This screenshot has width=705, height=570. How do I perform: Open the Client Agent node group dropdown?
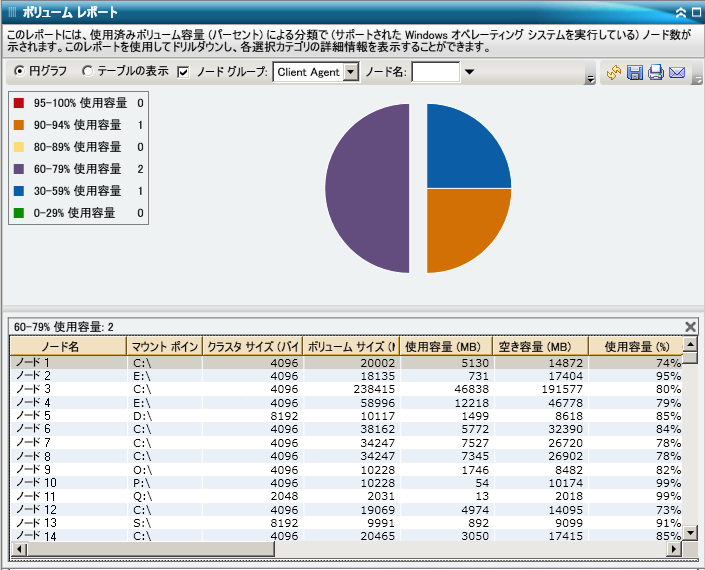(350, 72)
